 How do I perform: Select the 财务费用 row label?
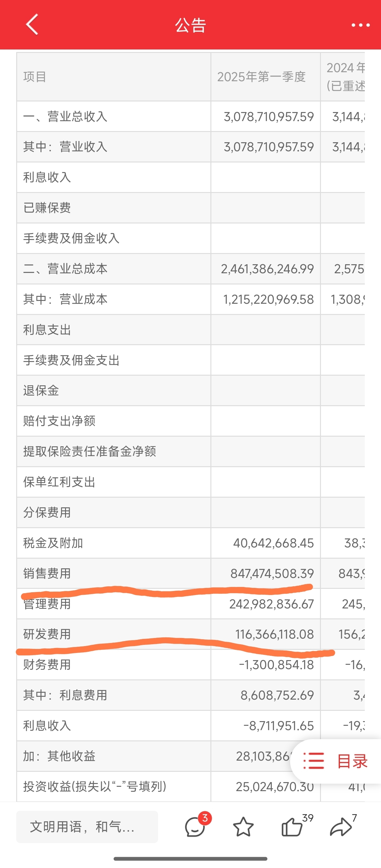[x=47, y=664]
